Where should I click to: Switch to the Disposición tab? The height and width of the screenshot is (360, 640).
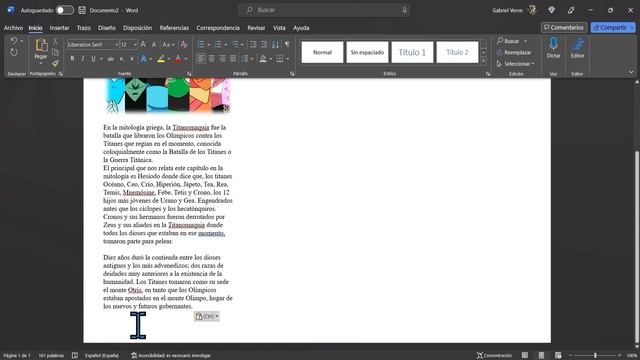tap(137, 28)
